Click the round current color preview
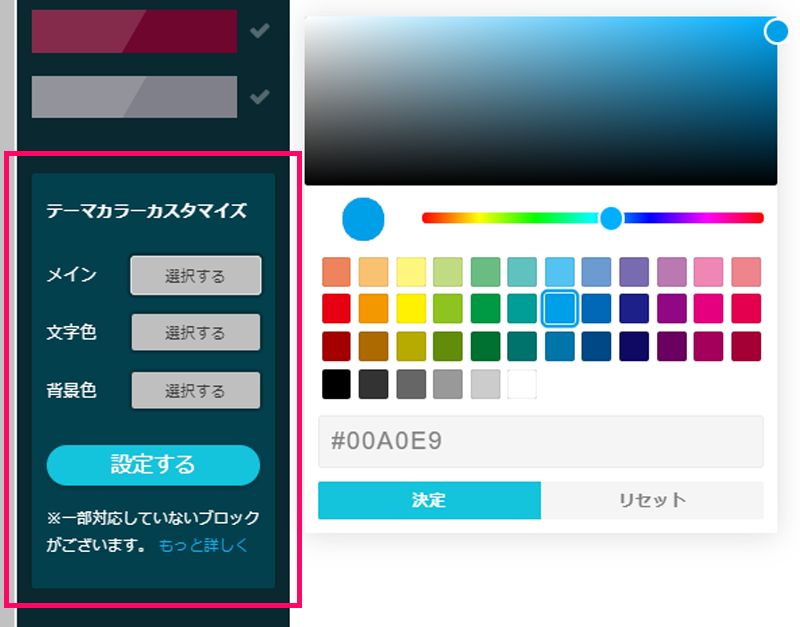Viewport: 800px width, 627px height. click(x=363, y=219)
